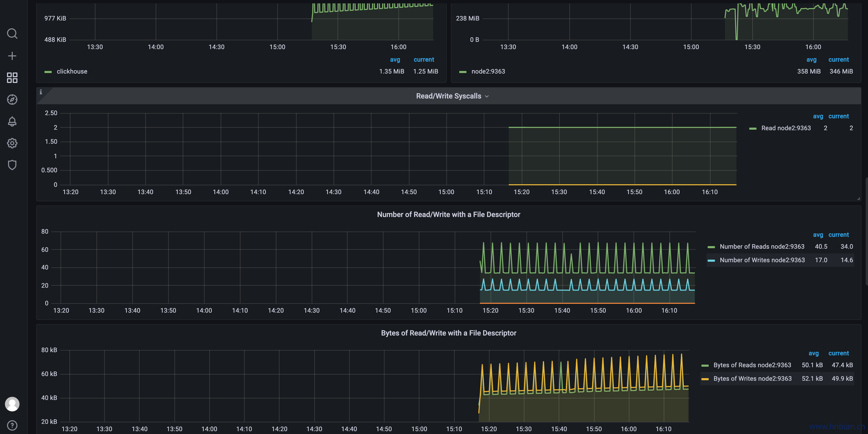868x434 pixels.
Task: Open Configuration gear icon
Action: pos(12,143)
